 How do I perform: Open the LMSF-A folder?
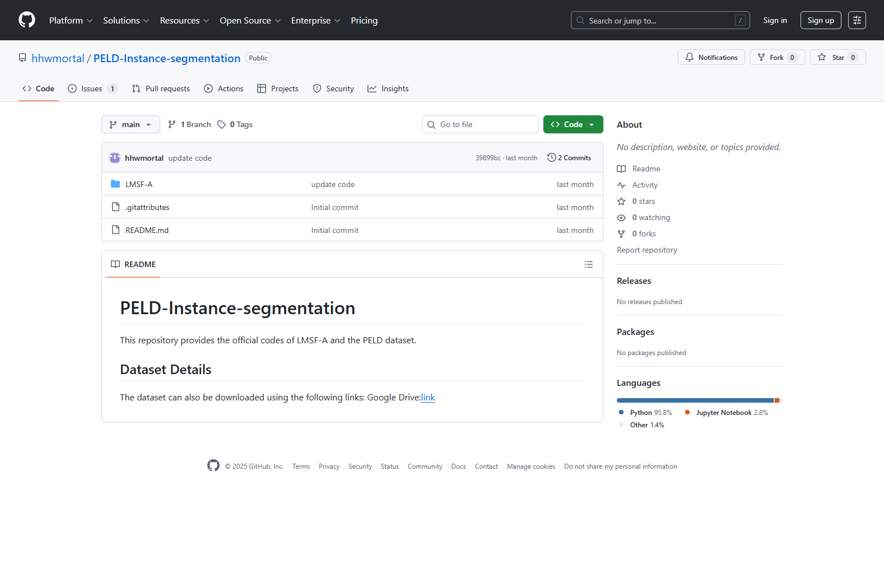coord(139,184)
